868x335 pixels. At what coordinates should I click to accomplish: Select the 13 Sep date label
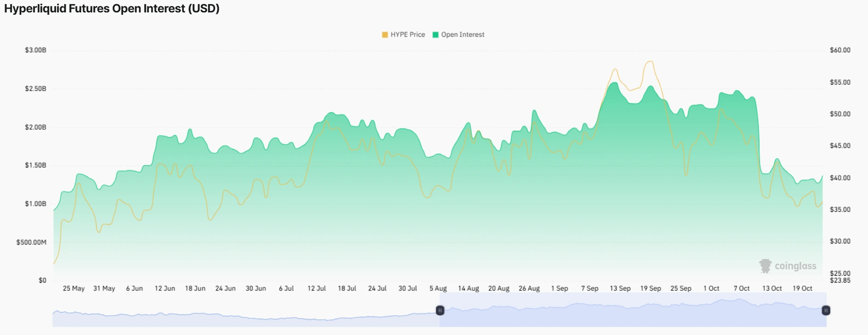[620, 289]
